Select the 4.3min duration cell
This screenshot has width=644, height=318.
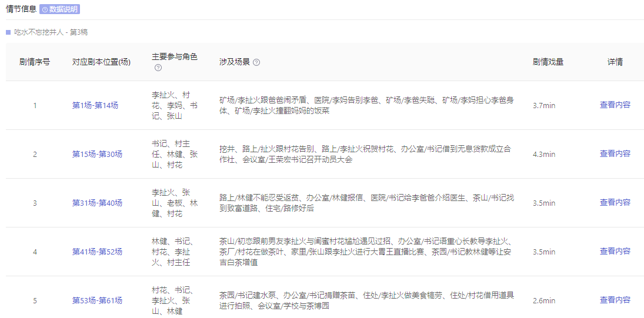coord(544,154)
